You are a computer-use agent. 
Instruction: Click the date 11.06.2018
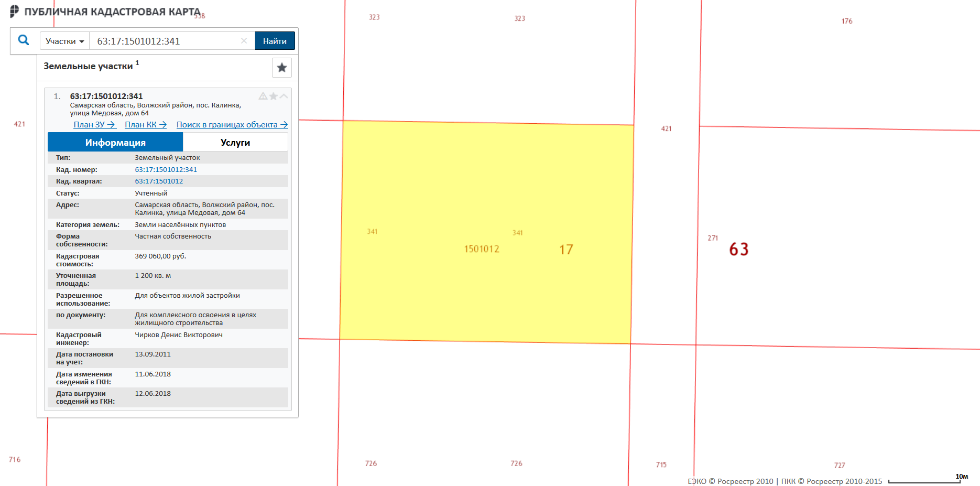click(x=153, y=374)
